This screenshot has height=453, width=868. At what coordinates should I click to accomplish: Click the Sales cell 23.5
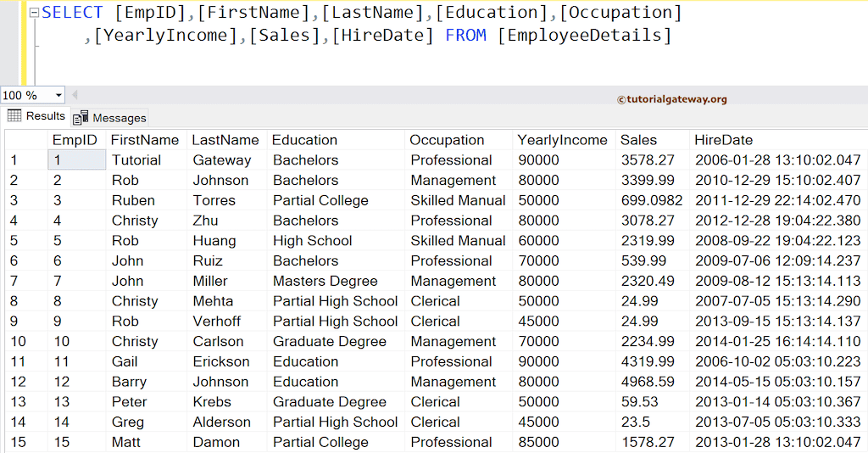(653, 422)
